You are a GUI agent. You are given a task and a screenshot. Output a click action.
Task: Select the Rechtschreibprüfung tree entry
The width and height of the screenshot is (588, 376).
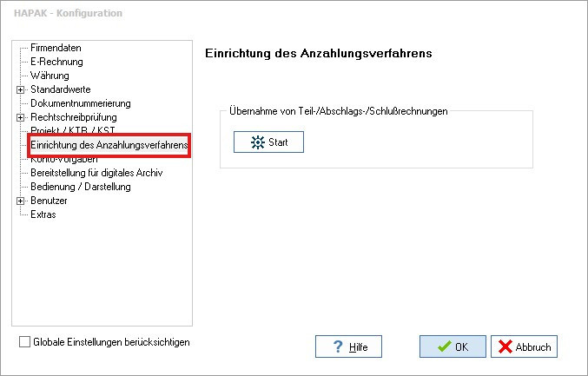tap(74, 117)
